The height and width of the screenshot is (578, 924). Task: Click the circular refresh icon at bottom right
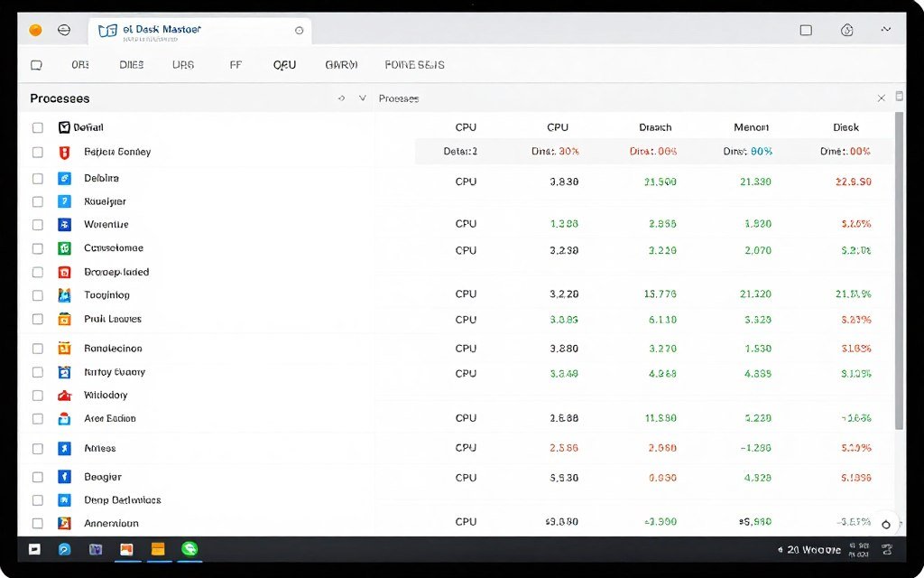886,525
